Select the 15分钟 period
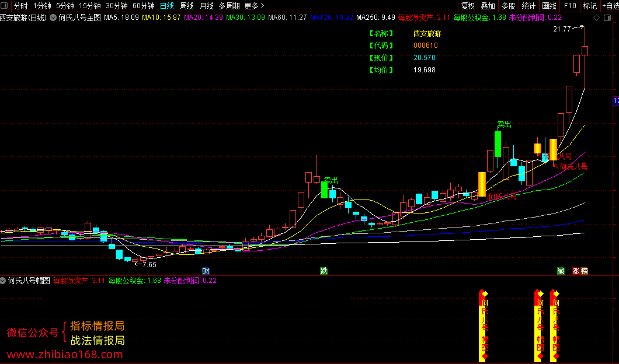 [89, 6]
